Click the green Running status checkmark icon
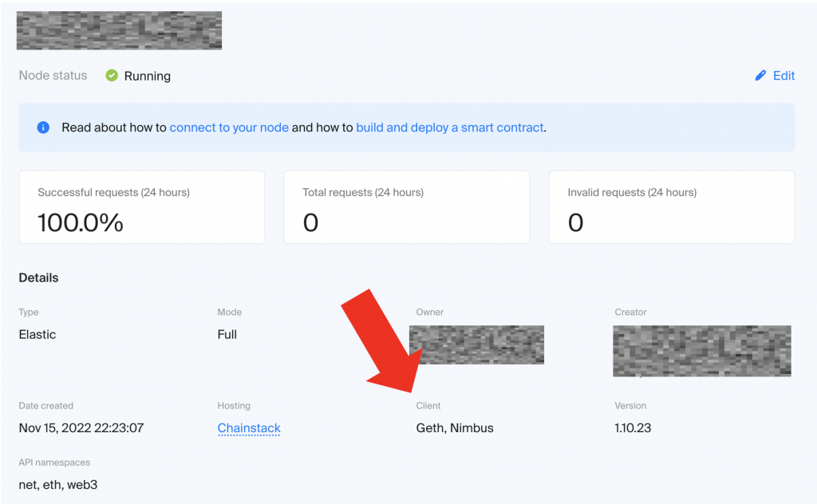817x504 pixels. coord(112,76)
